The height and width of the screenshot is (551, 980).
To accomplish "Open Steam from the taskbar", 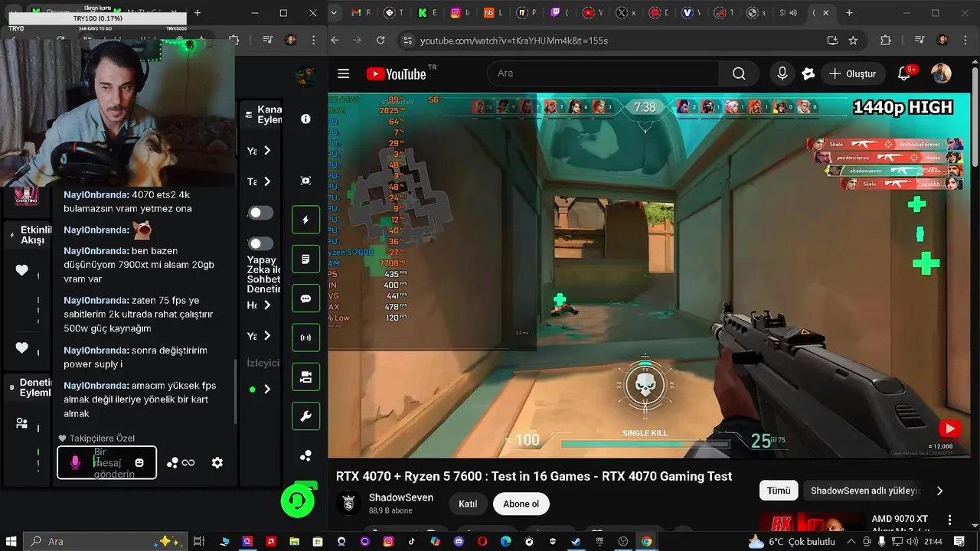I will [x=576, y=541].
